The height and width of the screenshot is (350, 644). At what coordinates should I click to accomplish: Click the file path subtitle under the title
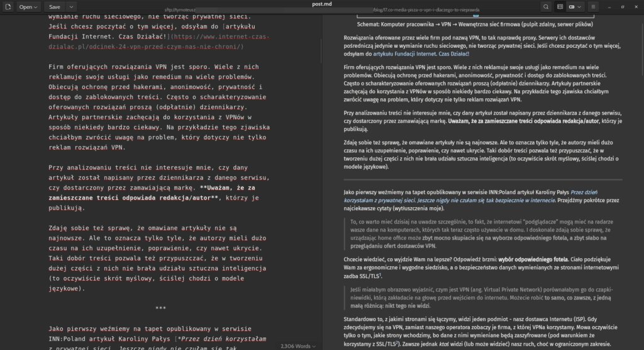321,10
